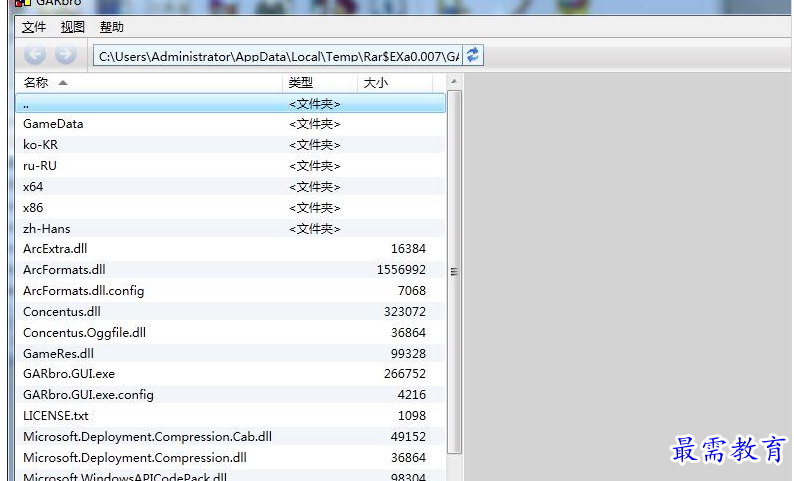Select the ArcFormats.dll file
Viewport: 794px width, 481px height.
(x=231, y=270)
